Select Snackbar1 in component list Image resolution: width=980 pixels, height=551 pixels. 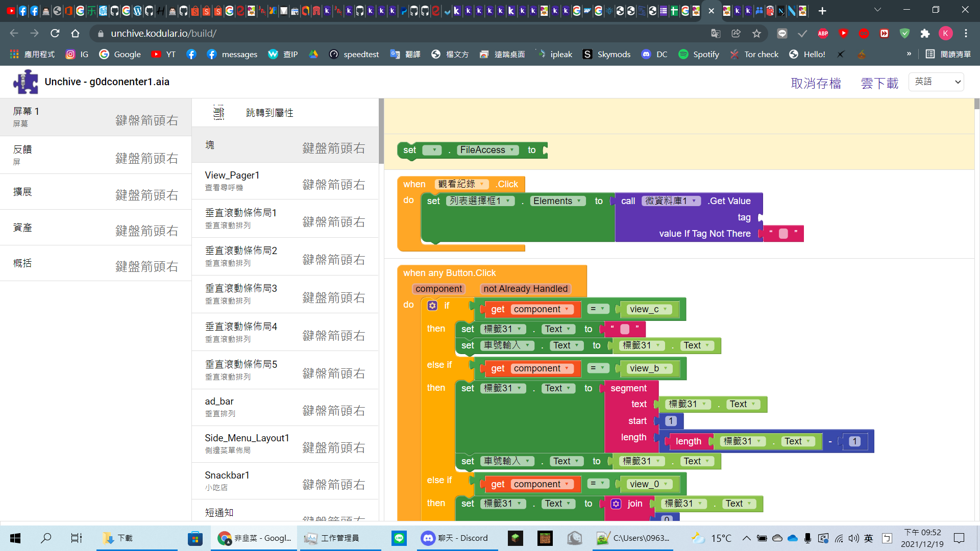click(285, 481)
